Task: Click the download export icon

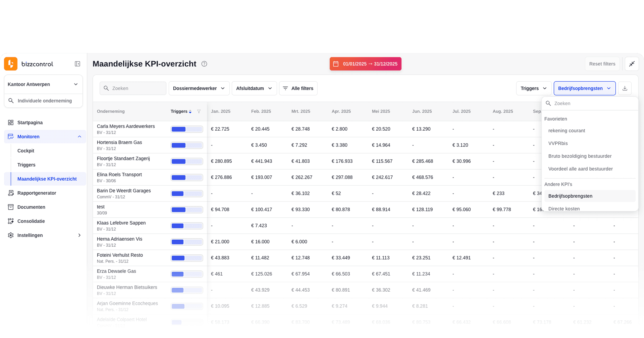Action: click(625, 88)
